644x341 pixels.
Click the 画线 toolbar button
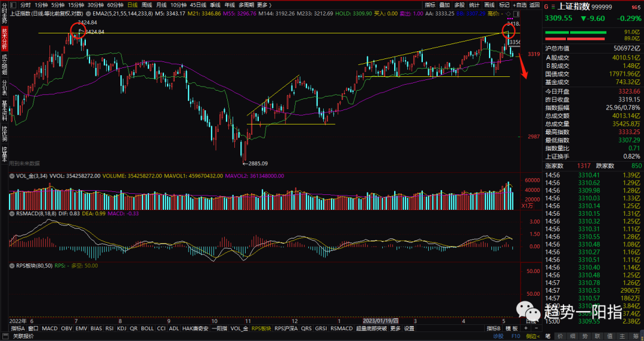coord(490,5)
